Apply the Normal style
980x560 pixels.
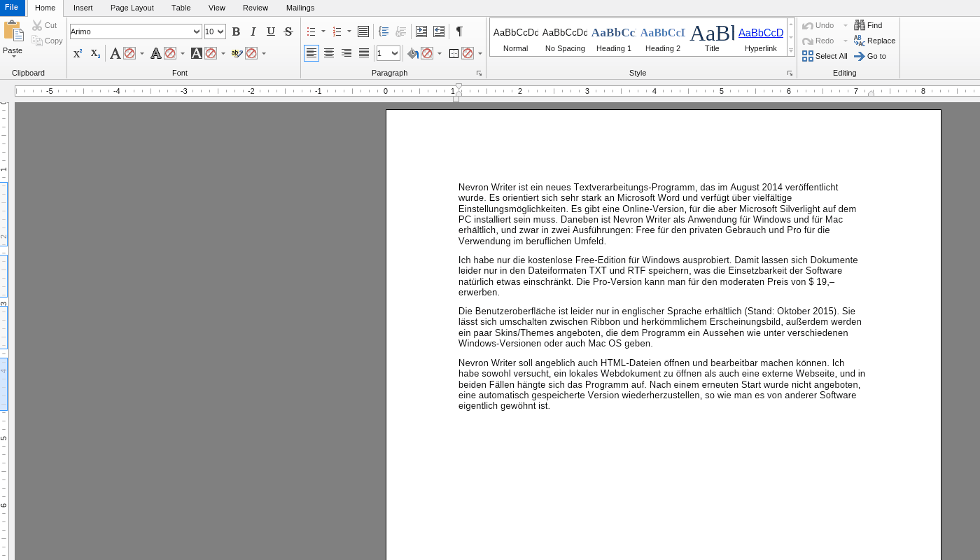[x=515, y=37]
